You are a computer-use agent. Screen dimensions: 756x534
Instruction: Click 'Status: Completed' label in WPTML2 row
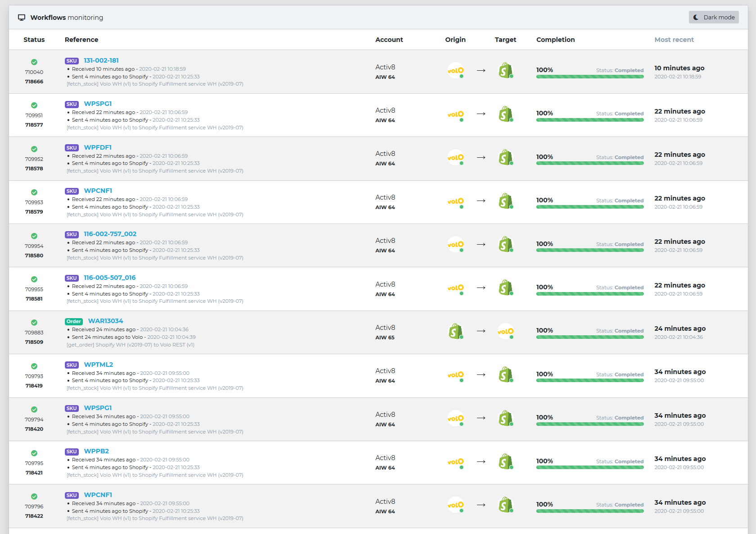pyautogui.click(x=620, y=374)
